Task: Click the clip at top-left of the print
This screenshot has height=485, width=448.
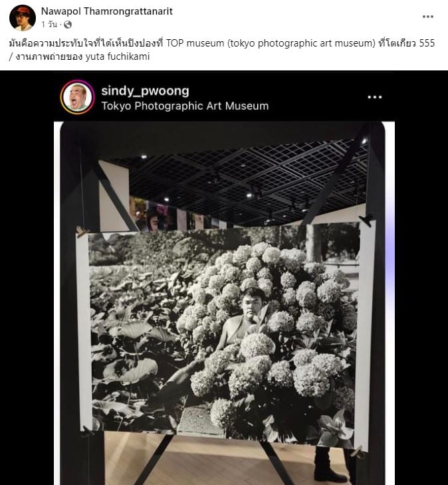Action: [82, 231]
